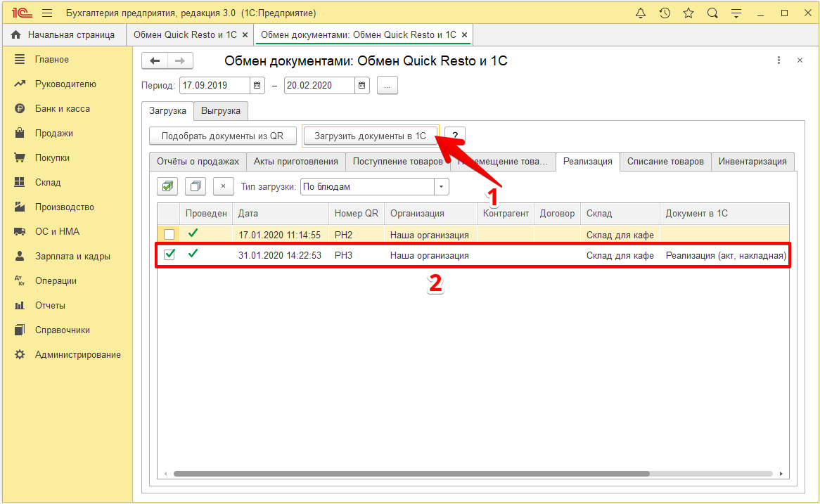Open the period selection ellipsis button
Screen dimensions: 820x504
[387, 85]
